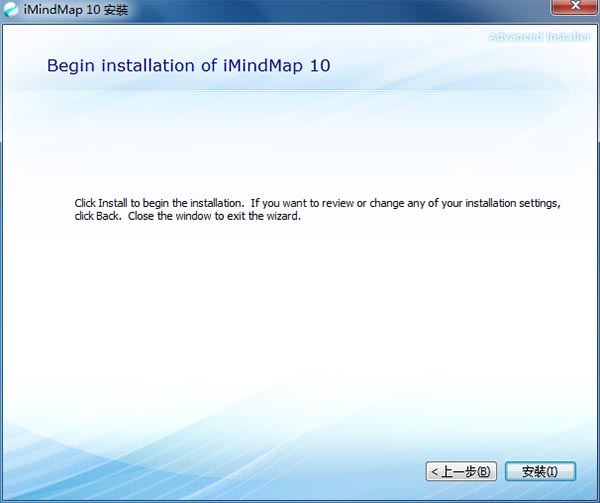600x503 pixels.
Task: Click the word "Begin" in the heading
Action: [70, 66]
